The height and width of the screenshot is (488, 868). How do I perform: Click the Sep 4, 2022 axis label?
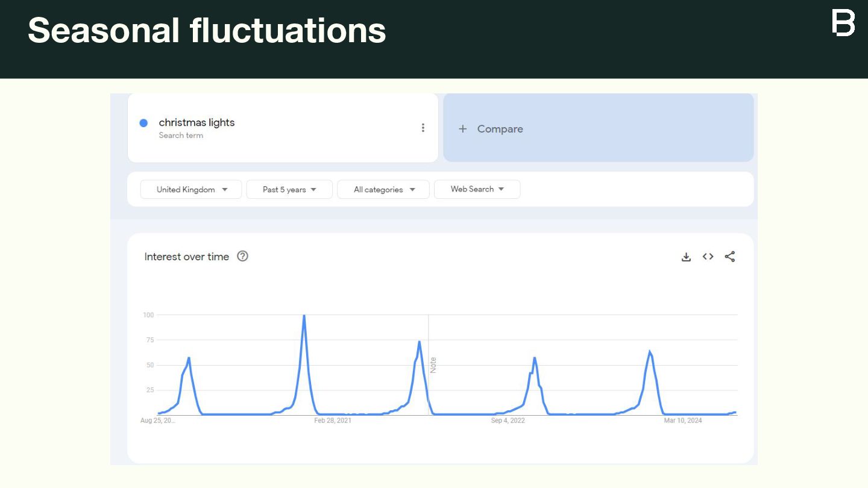[508, 421]
